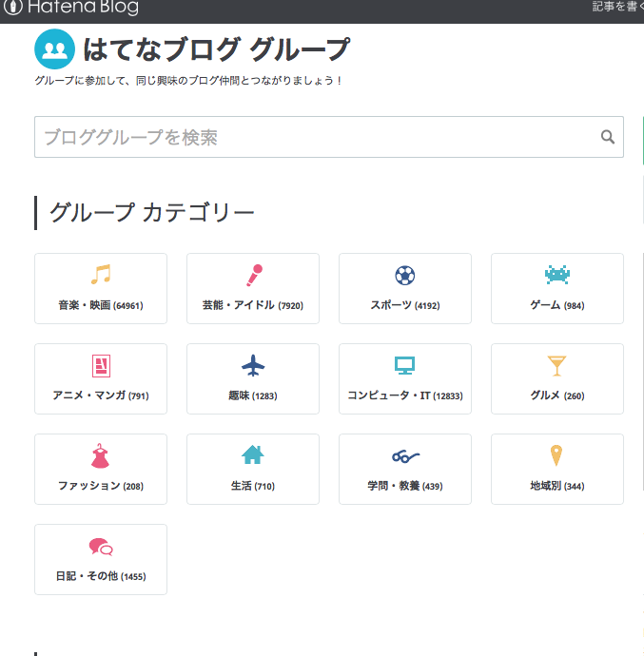
Task: Click the magnifier search icon
Action: click(x=608, y=137)
